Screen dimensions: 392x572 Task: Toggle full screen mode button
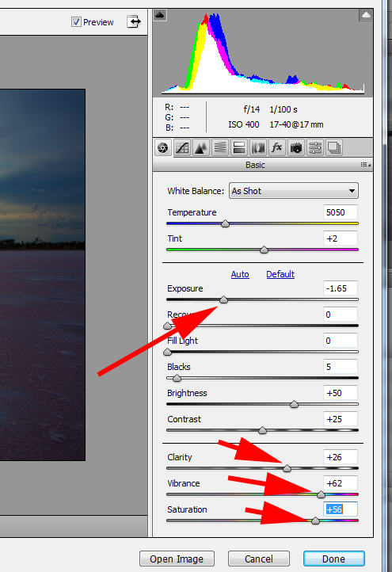[x=134, y=21]
